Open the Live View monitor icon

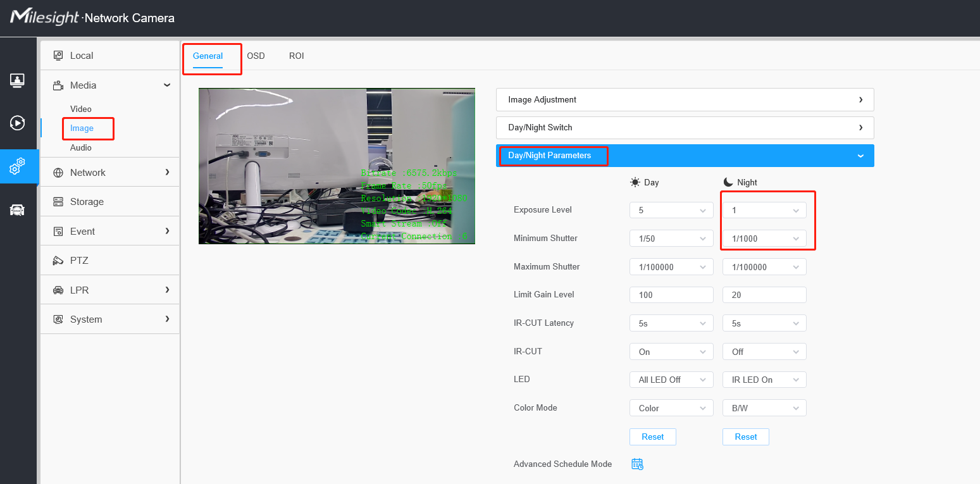18,80
